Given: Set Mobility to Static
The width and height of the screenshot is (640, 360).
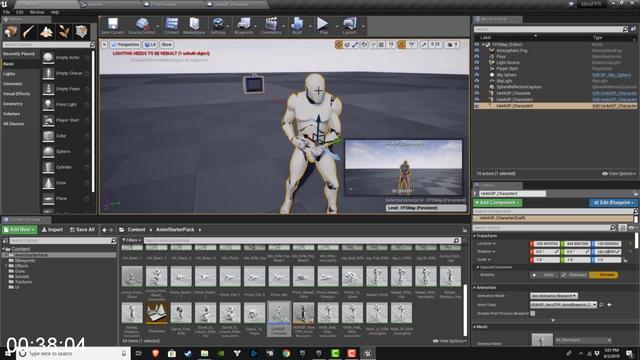Looking at the screenshot, I should pyautogui.click(x=544, y=275).
